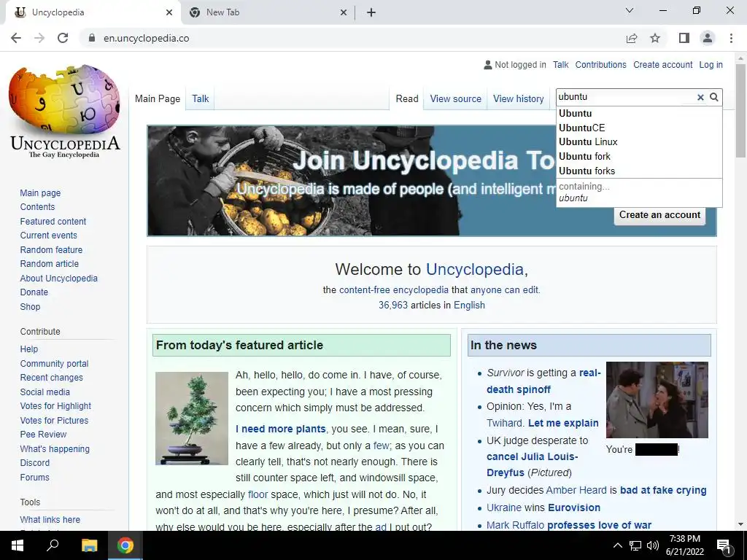This screenshot has height=560, width=747.
Task: Choose the Ubuntu Linux suggestion
Action: [x=639, y=142]
